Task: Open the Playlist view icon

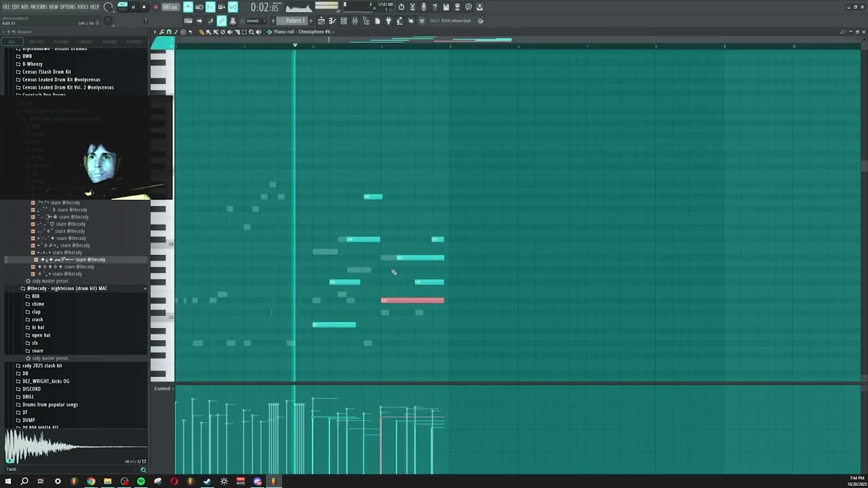Action: [321, 20]
